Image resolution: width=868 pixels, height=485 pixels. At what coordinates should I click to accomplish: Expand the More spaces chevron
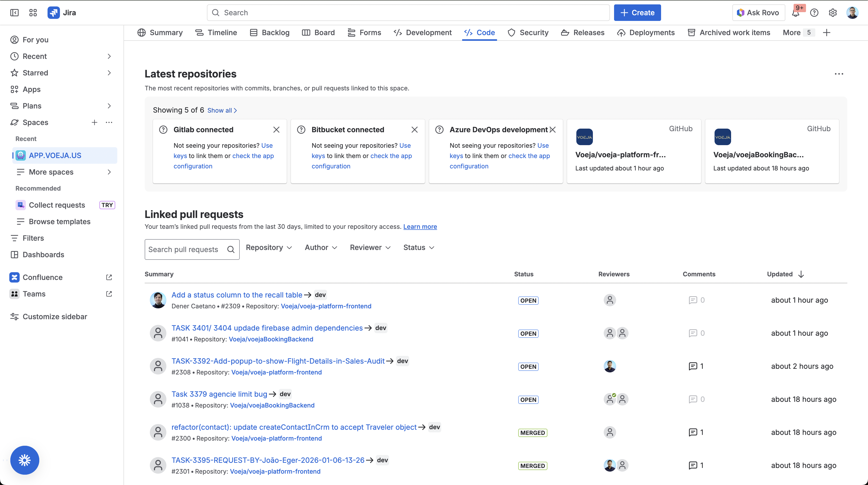click(109, 172)
